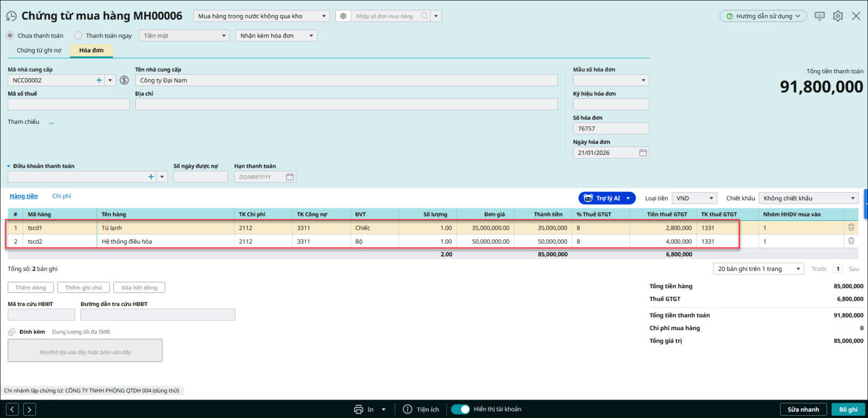Screen dimensions: 868x418
Task: Expand Nhận kèm hóa đơn dropdown
Action: tap(276, 36)
